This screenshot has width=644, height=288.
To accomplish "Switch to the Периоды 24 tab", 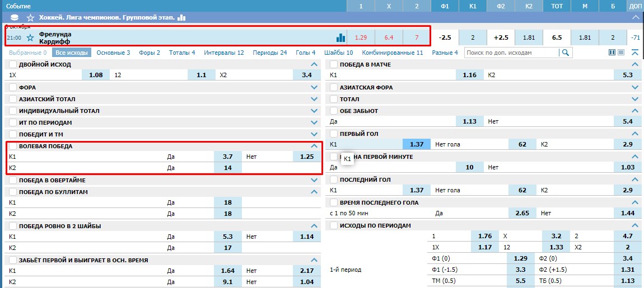I will click(x=270, y=53).
